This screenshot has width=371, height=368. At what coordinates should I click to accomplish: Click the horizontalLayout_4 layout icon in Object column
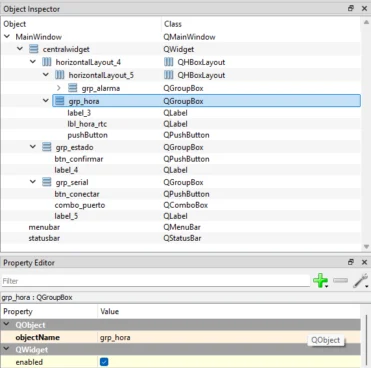(x=47, y=62)
